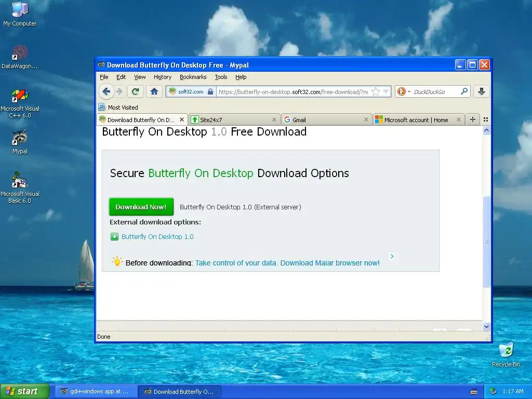Open the Tools menu
Viewport: 532px width, 399px height.
[221, 77]
